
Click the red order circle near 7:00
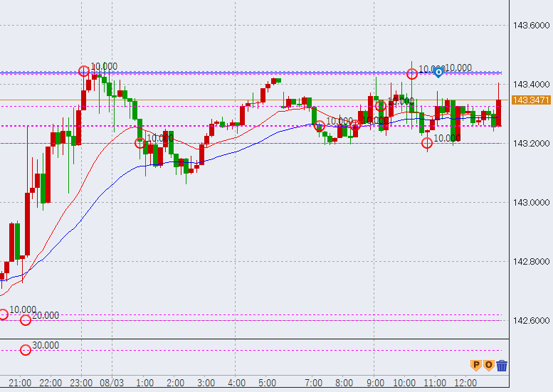(x=320, y=126)
